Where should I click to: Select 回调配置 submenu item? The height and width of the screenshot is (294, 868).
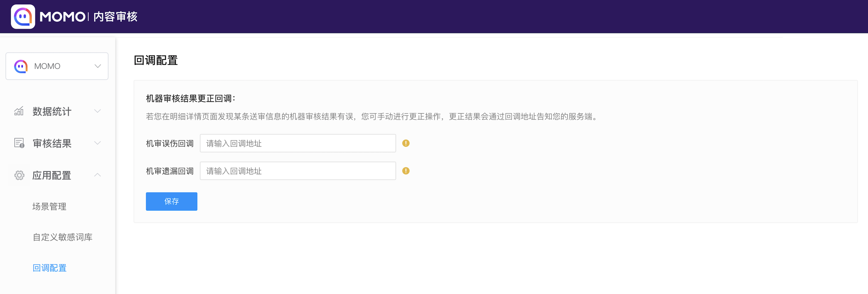[x=50, y=268]
